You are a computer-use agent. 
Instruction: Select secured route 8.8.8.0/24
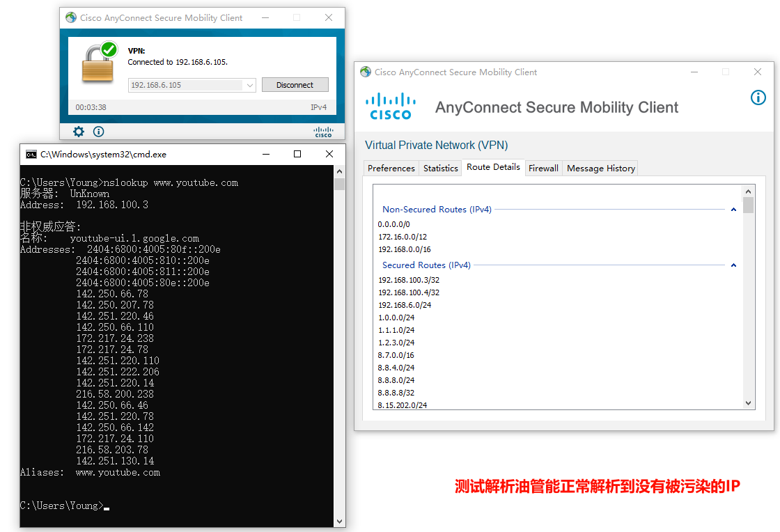click(x=396, y=380)
